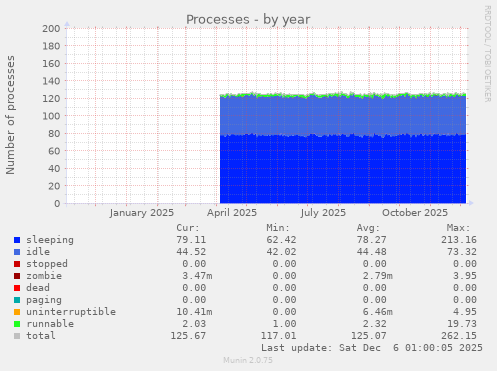This screenshot has height=371, width=497.
Task: Click the 'October 2025' axis label
Action: 415,213
